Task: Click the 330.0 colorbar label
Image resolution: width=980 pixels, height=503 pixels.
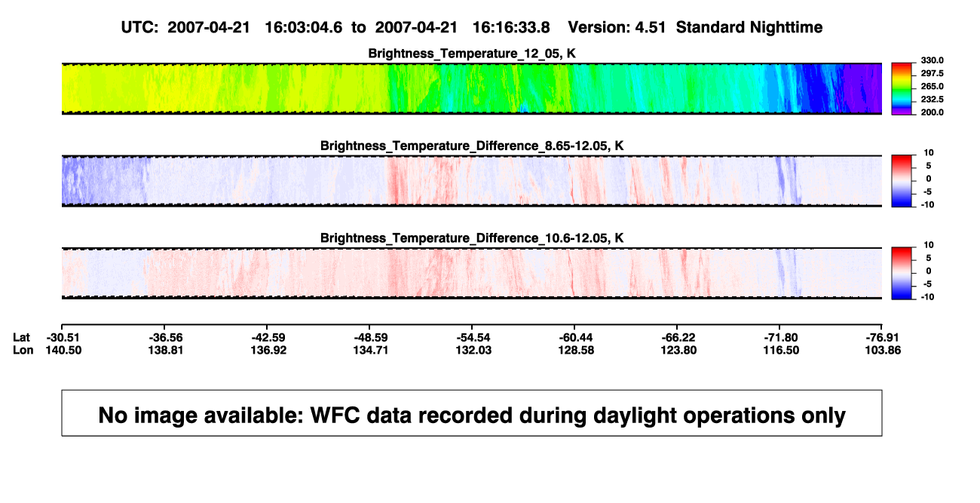Action: coord(931,60)
